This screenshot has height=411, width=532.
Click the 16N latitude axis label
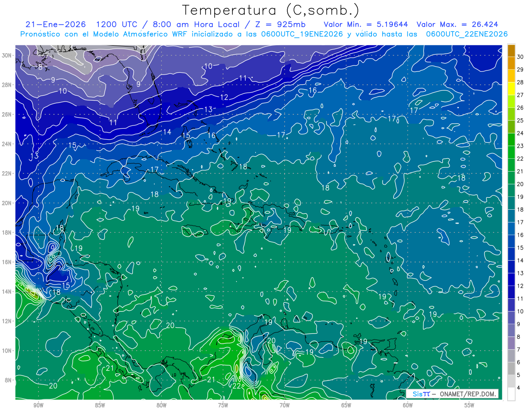click(x=8, y=262)
